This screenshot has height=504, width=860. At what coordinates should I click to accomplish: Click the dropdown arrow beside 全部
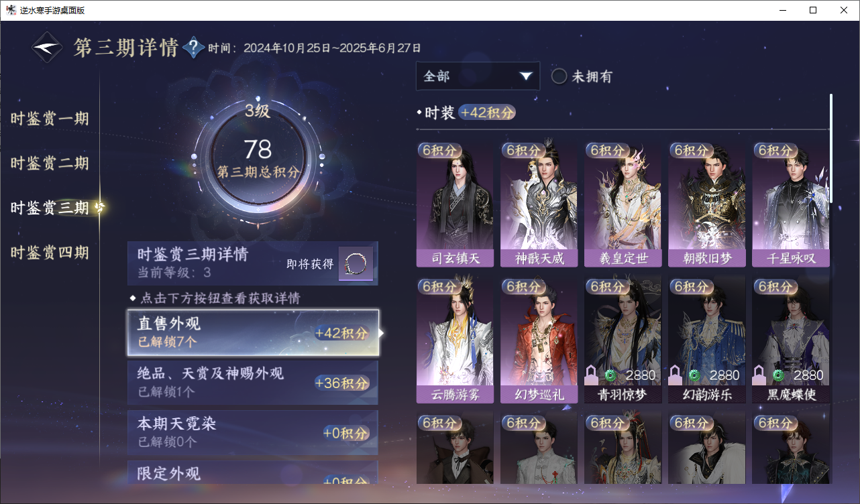[526, 76]
